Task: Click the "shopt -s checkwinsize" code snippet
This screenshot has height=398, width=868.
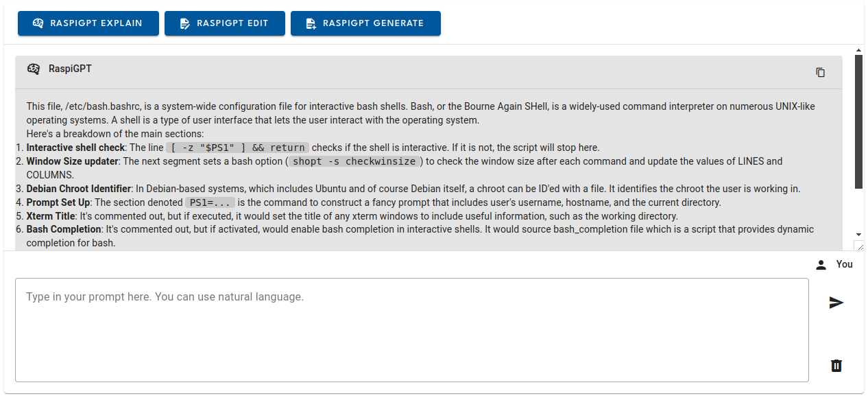Action: pos(354,162)
